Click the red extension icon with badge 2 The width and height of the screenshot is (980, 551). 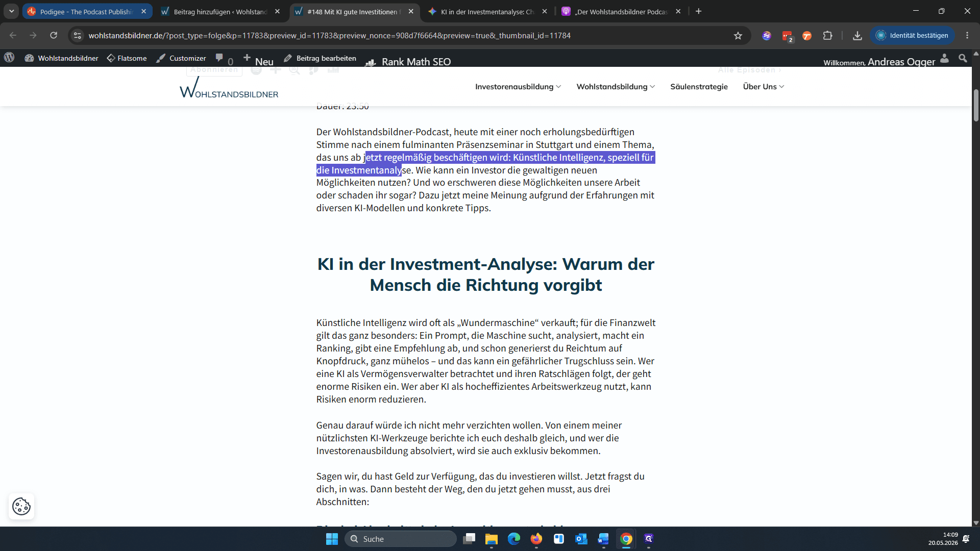tap(788, 36)
